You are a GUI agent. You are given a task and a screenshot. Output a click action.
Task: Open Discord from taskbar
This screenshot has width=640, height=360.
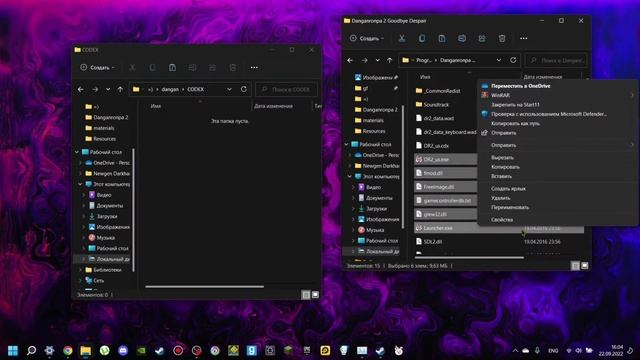[123, 350]
